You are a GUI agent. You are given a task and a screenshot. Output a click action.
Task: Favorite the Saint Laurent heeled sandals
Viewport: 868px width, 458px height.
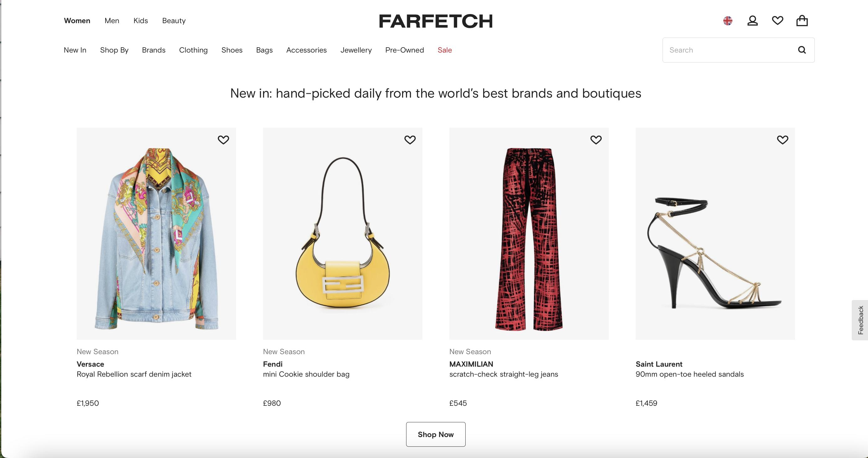(x=783, y=140)
